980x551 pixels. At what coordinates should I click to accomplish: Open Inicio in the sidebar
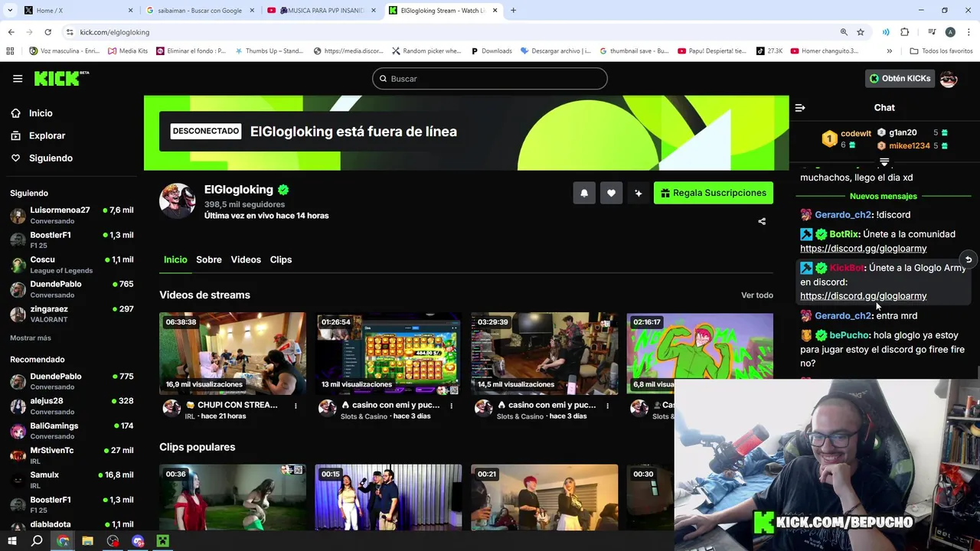41,113
